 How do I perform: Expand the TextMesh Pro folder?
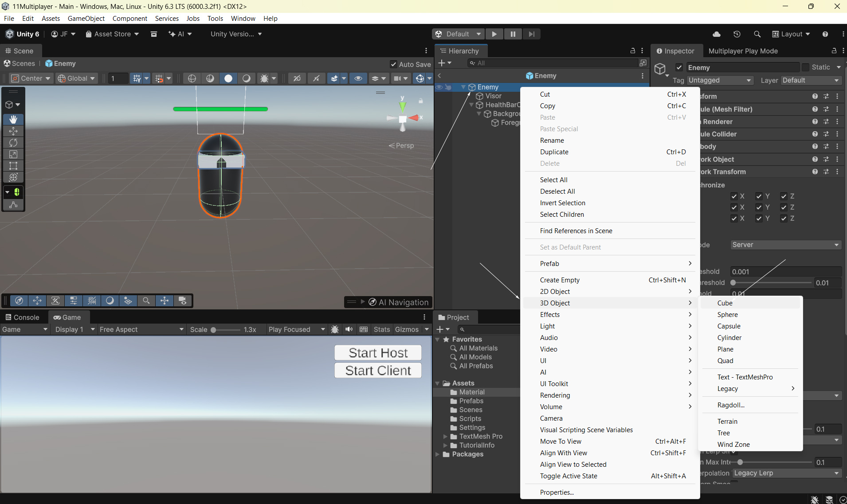(445, 437)
